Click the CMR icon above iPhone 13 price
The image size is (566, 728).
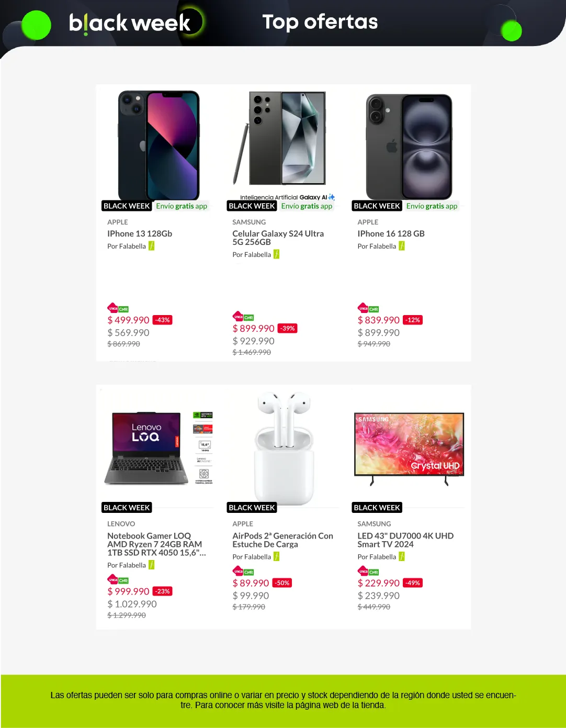[123, 309]
